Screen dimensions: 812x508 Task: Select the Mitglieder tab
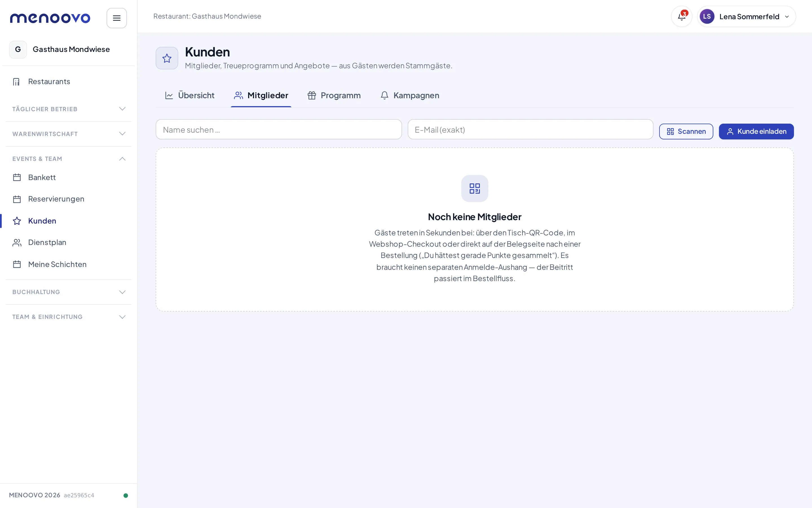pyautogui.click(x=261, y=95)
